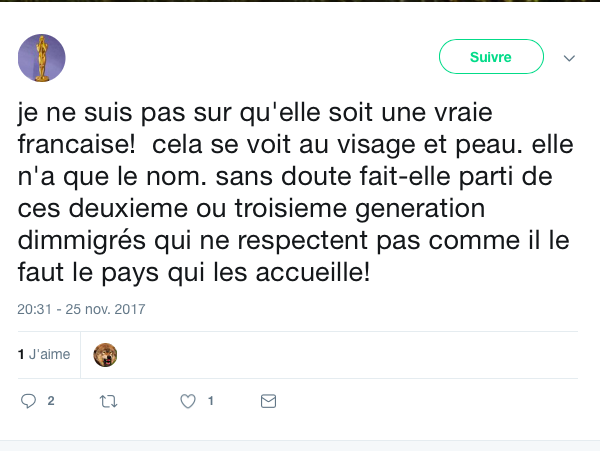View the profile of the user who liked
Screen dimensions: 600x451
tap(105, 354)
